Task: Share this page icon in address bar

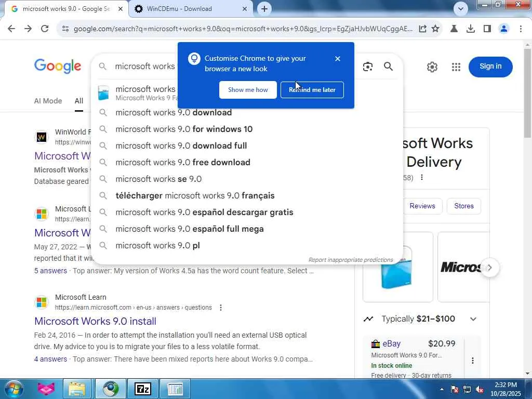Action: (x=422, y=29)
